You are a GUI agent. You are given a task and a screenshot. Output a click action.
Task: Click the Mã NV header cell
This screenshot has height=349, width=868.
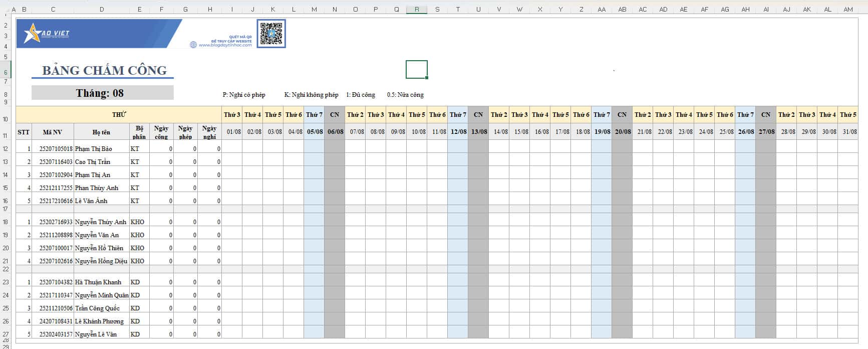click(x=53, y=132)
